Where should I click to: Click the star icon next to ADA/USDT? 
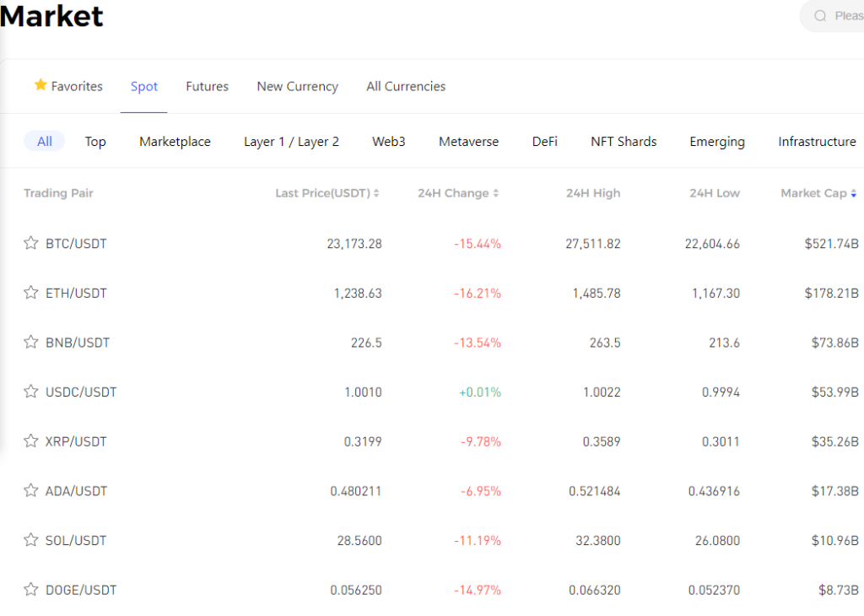(x=31, y=490)
